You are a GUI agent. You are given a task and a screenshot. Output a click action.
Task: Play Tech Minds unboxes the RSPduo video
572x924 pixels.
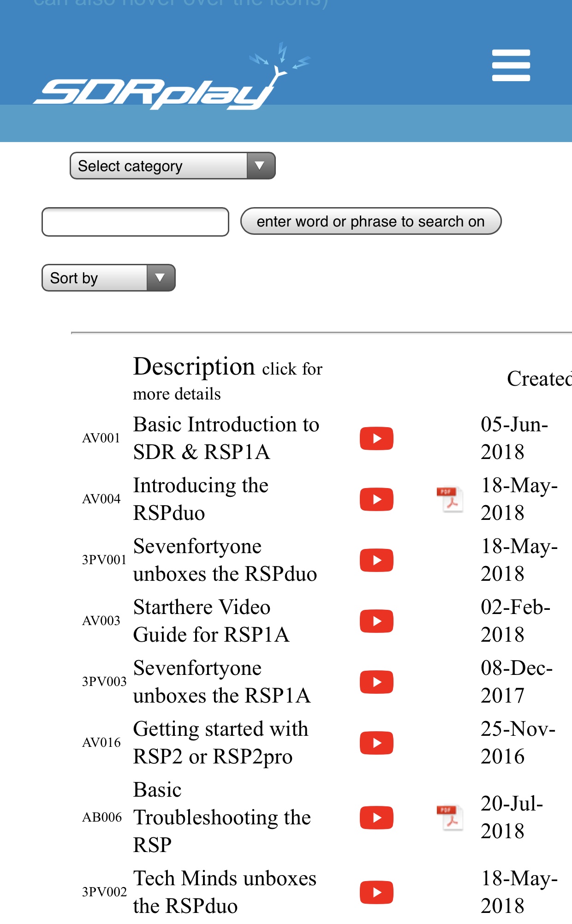pyautogui.click(x=376, y=892)
